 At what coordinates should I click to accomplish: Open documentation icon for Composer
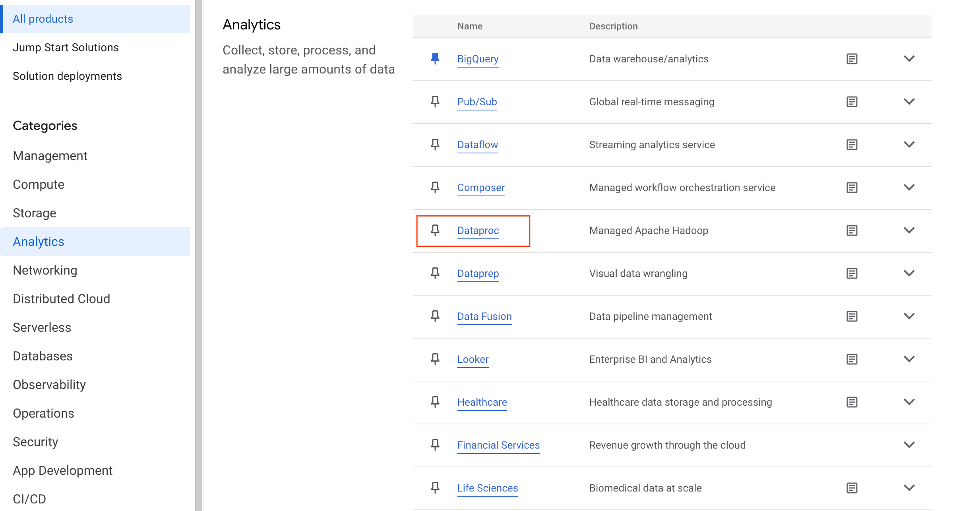coord(852,188)
